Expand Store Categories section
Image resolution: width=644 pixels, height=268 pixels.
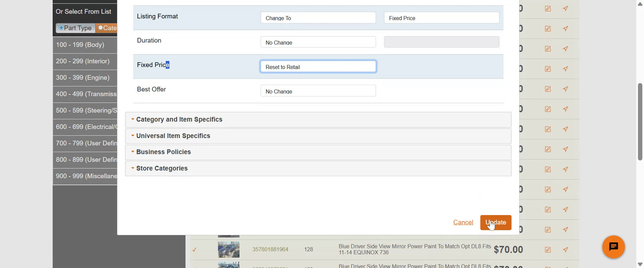[318, 169]
